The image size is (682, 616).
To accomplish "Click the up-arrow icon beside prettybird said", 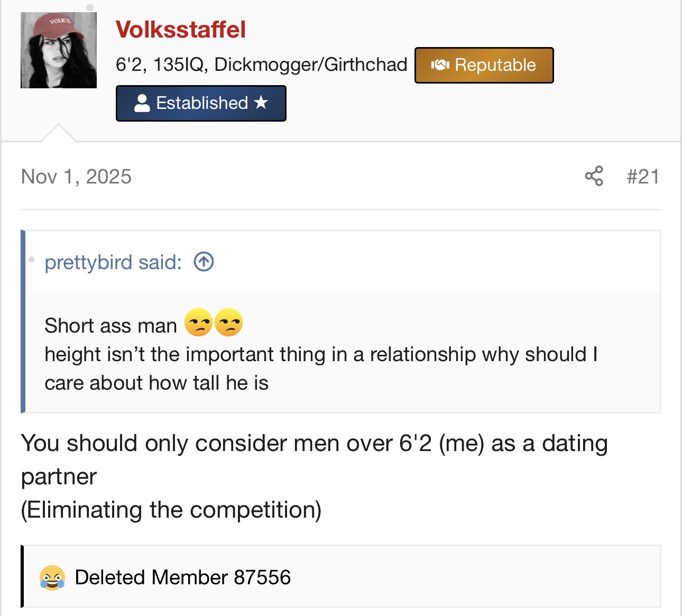I will coord(204,262).
